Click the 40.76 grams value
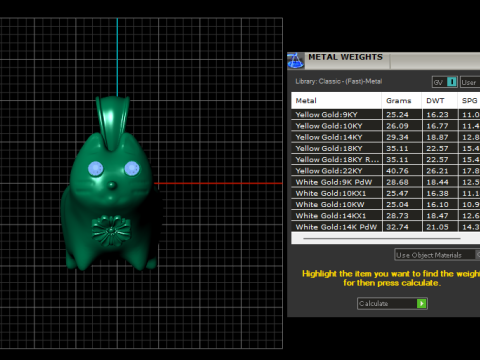 397,171
